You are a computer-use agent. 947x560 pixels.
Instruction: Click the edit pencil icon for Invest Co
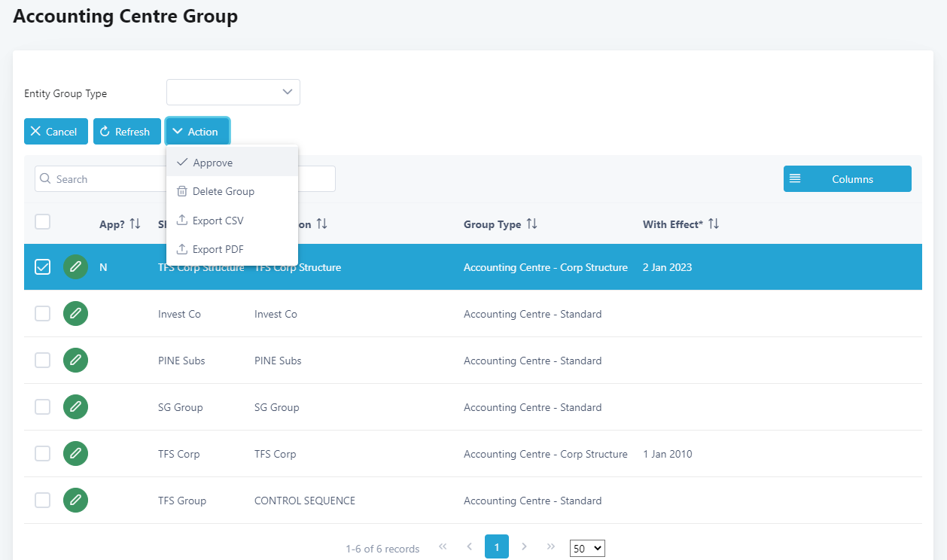coord(75,314)
